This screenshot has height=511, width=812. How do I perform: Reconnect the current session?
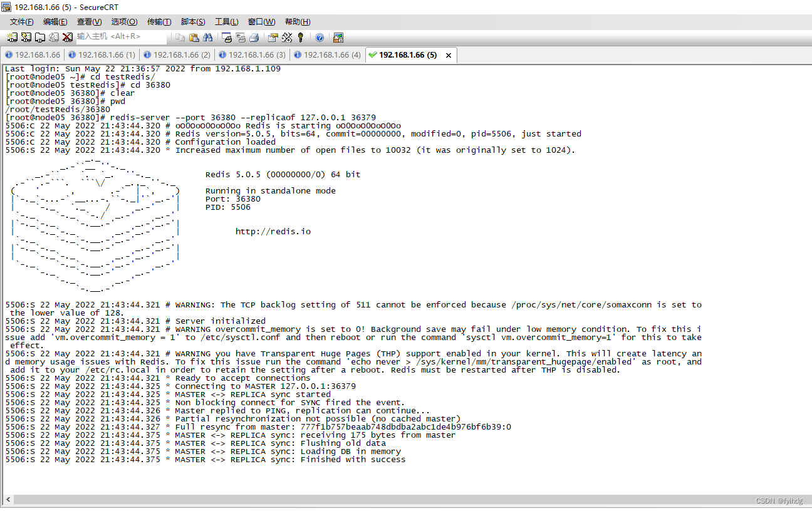tap(54, 38)
